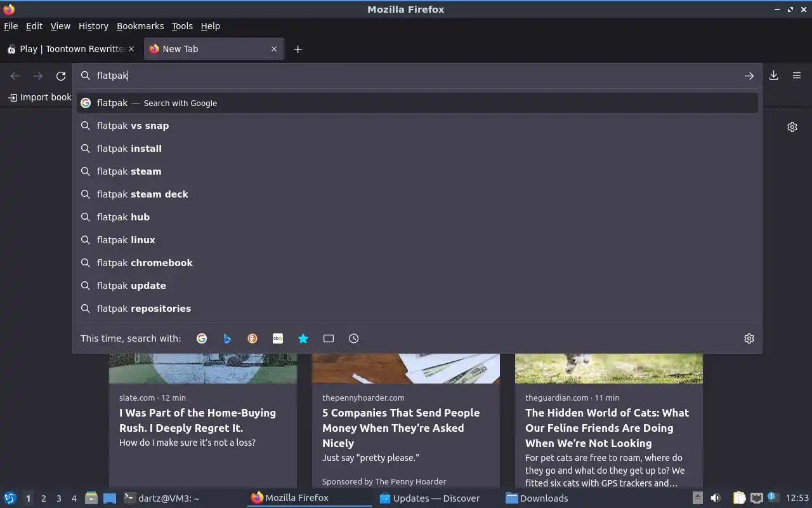Search with Bing one-off engine icon

(227, 338)
